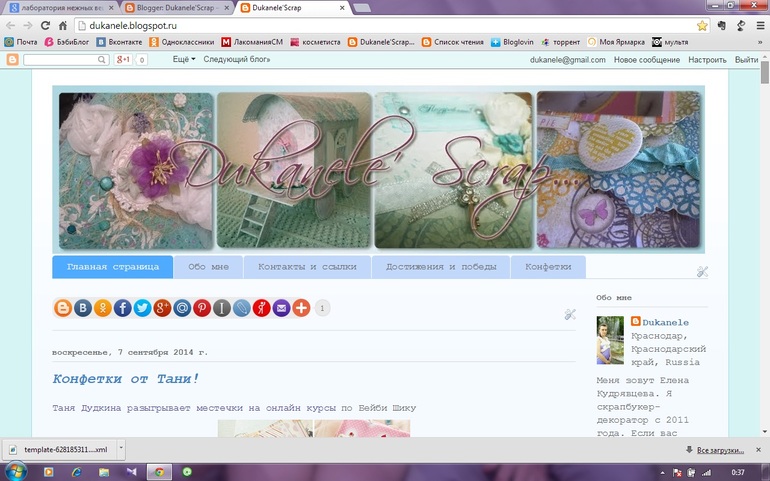Click 'Все загрузки...' in downloads bar

point(718,451)
